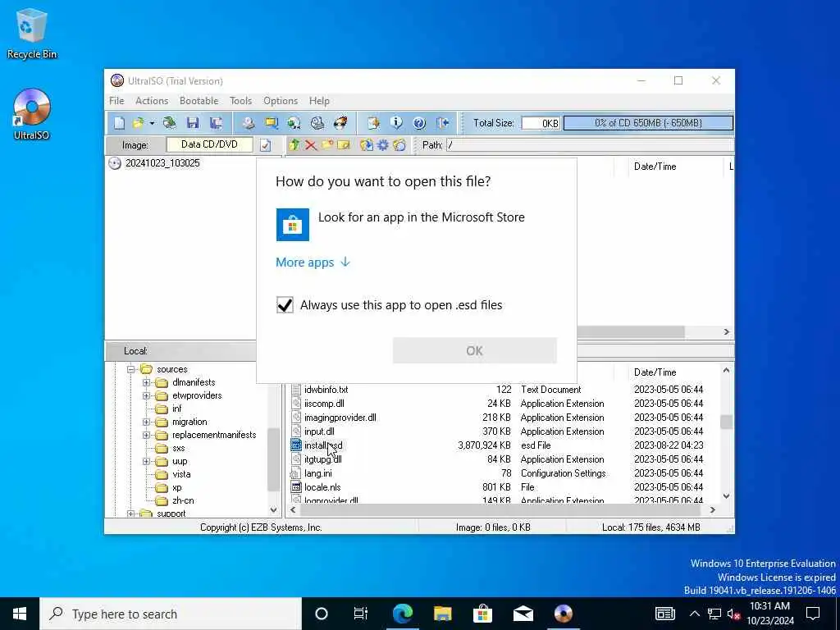Select the vista folder in tree
Image resolution: width=840 pixels, height=630 pixels.
pos(181,475)
